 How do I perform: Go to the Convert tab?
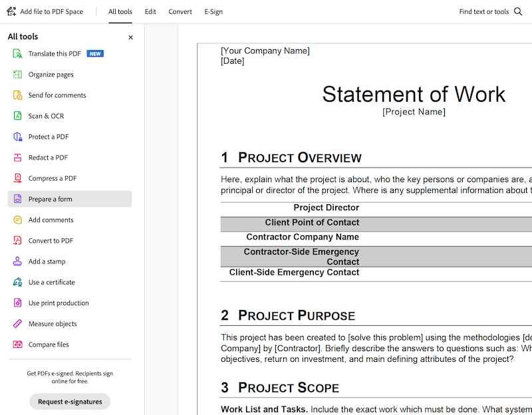coord(180,11)
